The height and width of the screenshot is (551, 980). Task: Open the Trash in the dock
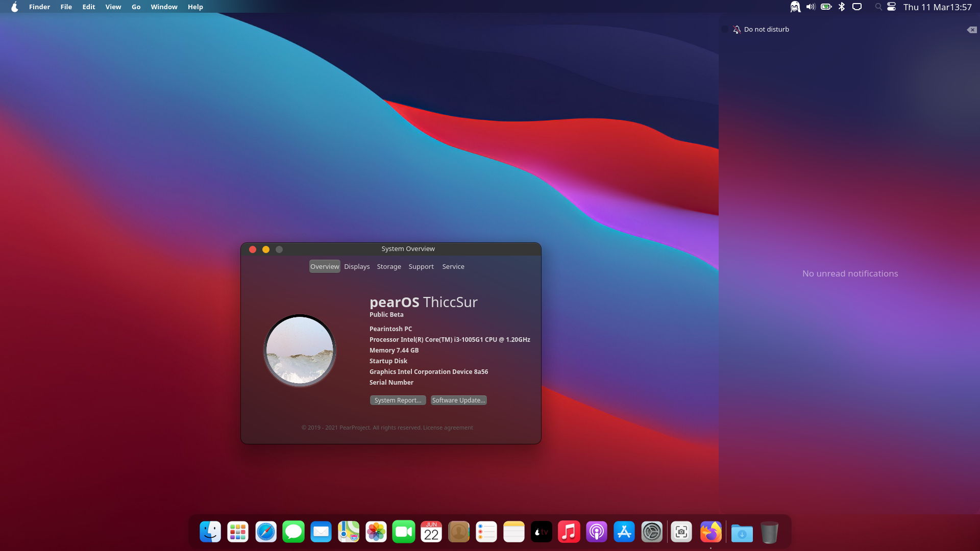click(770, 532)
